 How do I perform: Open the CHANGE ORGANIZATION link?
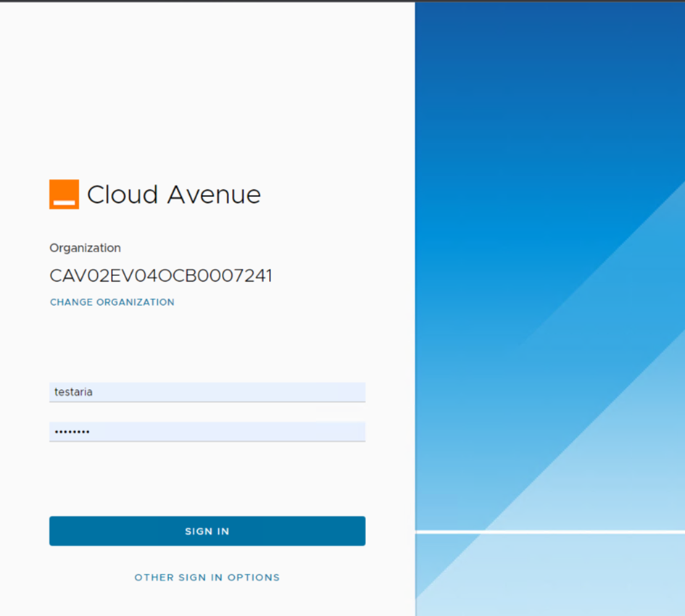click(x=112, y=302)
